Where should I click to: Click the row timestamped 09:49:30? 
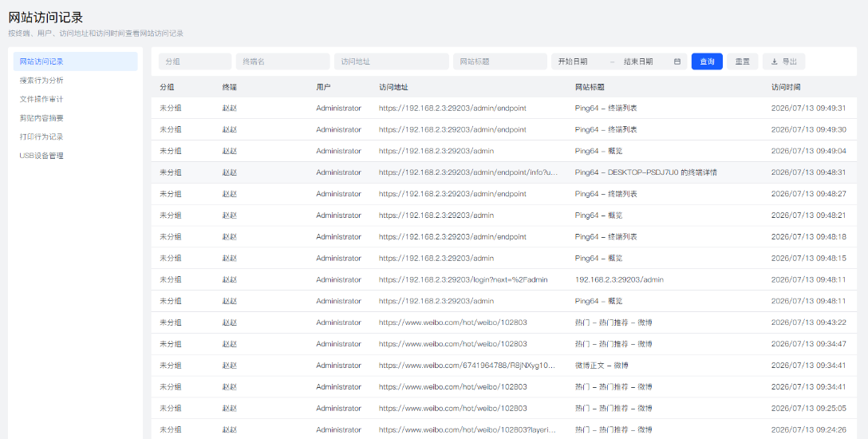tap(503, 129)
